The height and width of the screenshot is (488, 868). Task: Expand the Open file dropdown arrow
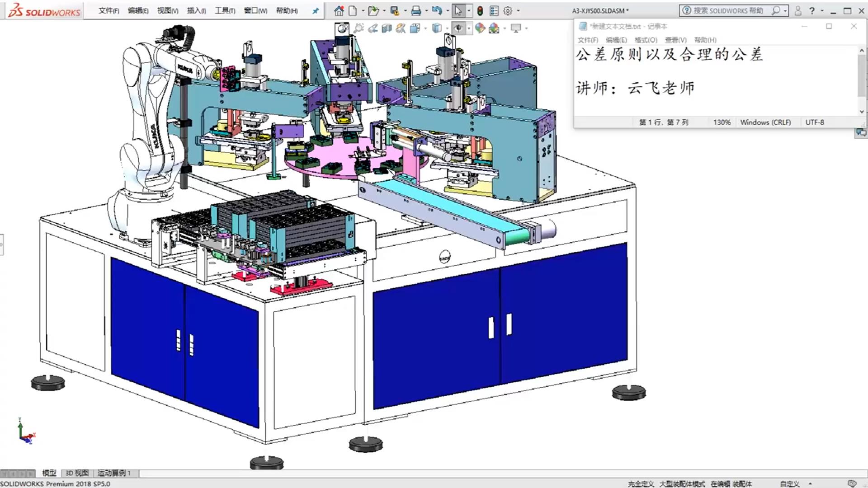click(x=384, y=10)
